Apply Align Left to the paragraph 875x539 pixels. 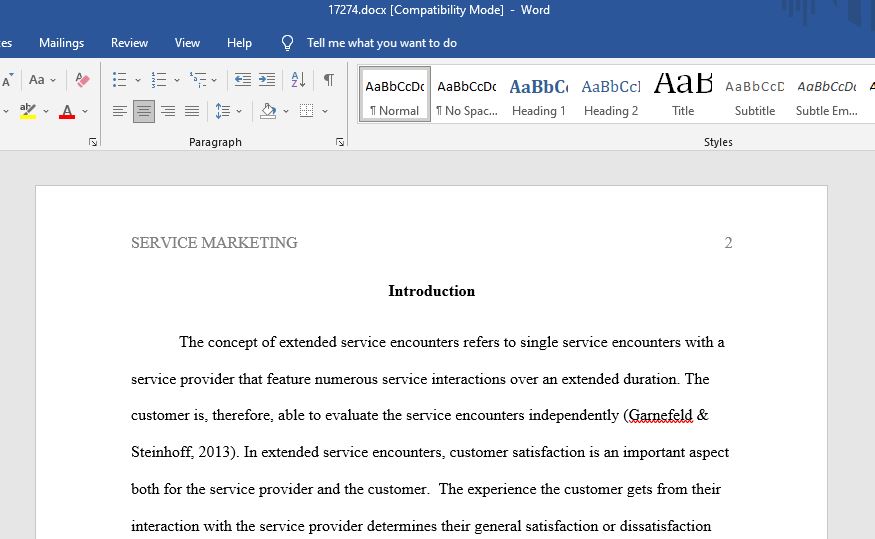119,111
